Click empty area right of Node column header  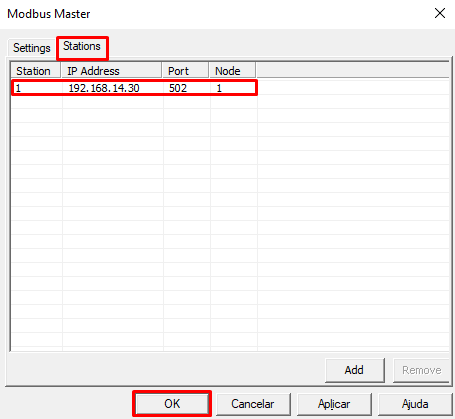352,71
